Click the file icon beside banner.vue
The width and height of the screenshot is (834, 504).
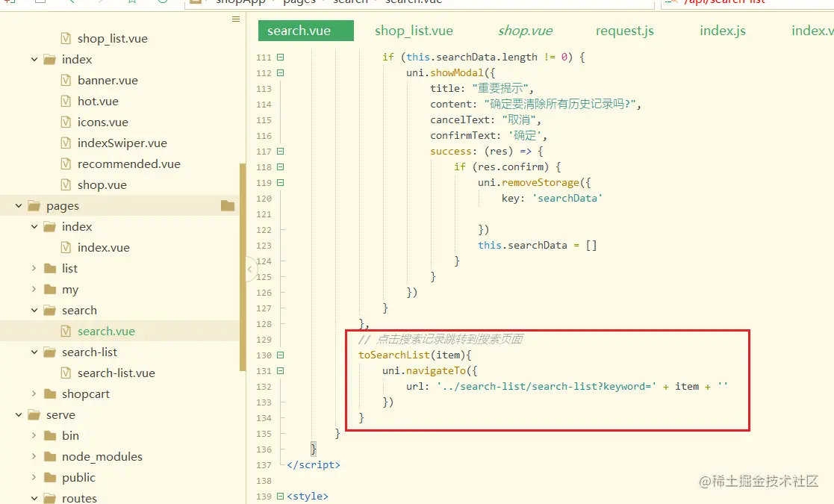(66, 81)
